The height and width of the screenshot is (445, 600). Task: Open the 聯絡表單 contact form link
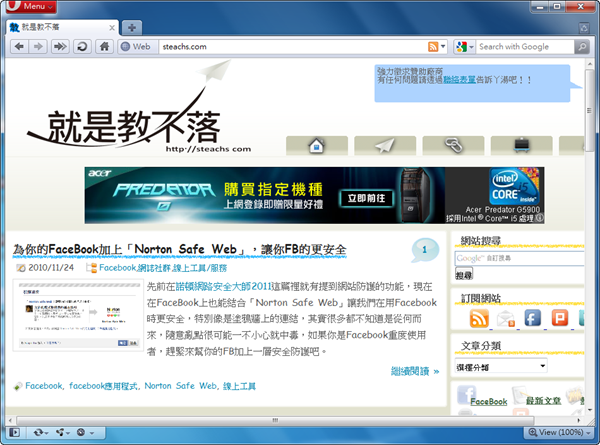tap(459, 80)
